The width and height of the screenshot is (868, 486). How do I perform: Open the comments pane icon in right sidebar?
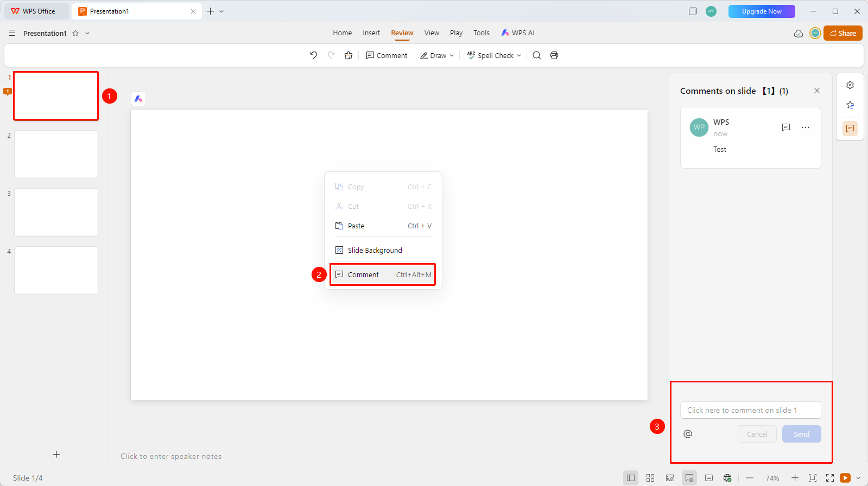[x=850, y=129]
